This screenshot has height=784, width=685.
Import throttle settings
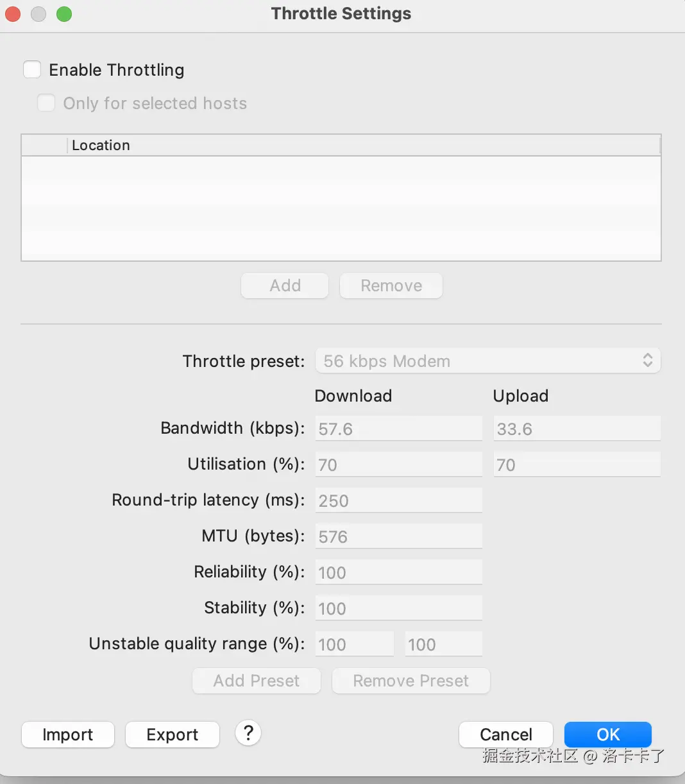pyautogui.click(x=68, y=735)
